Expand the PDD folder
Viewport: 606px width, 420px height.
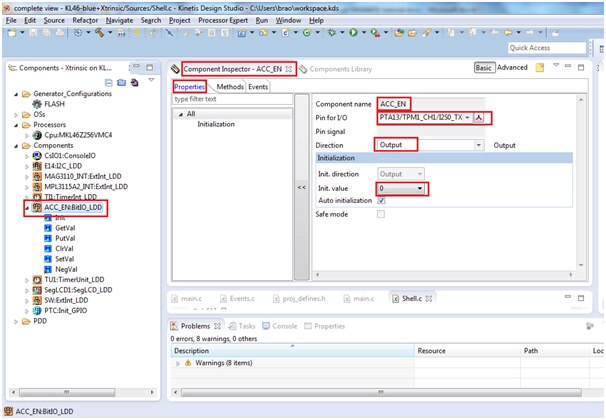pos(16,321)
